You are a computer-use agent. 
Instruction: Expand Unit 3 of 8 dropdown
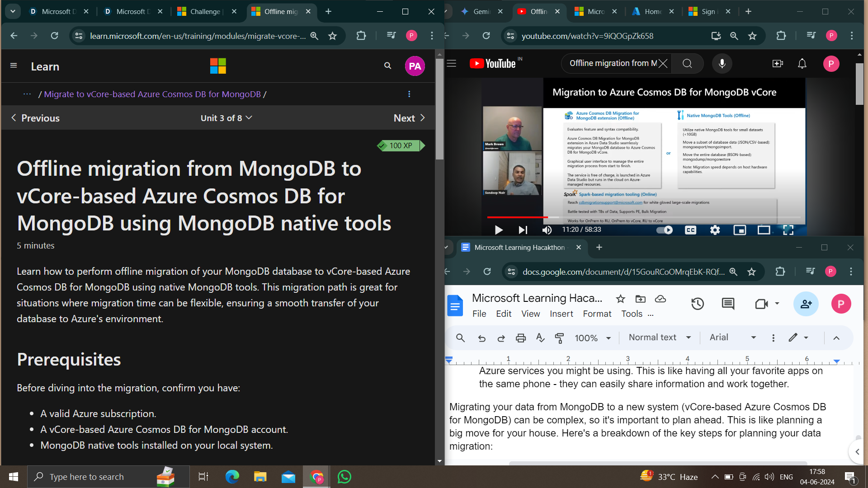click(x=226, y=118)
